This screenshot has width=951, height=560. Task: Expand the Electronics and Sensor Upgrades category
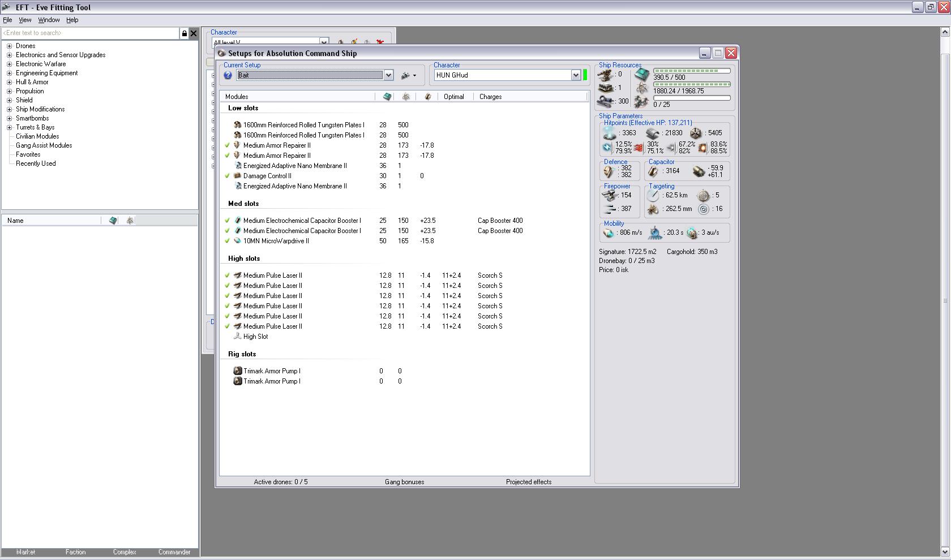[9, 55]
